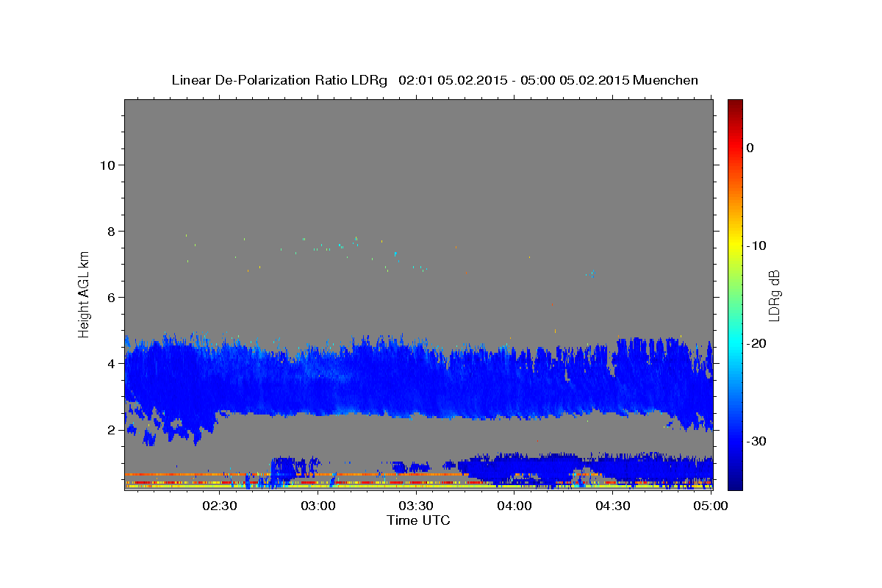This screenshot has width=882, height=588.
Task: Click the colorbar value '-10'
Action: (x=757, y=245)
